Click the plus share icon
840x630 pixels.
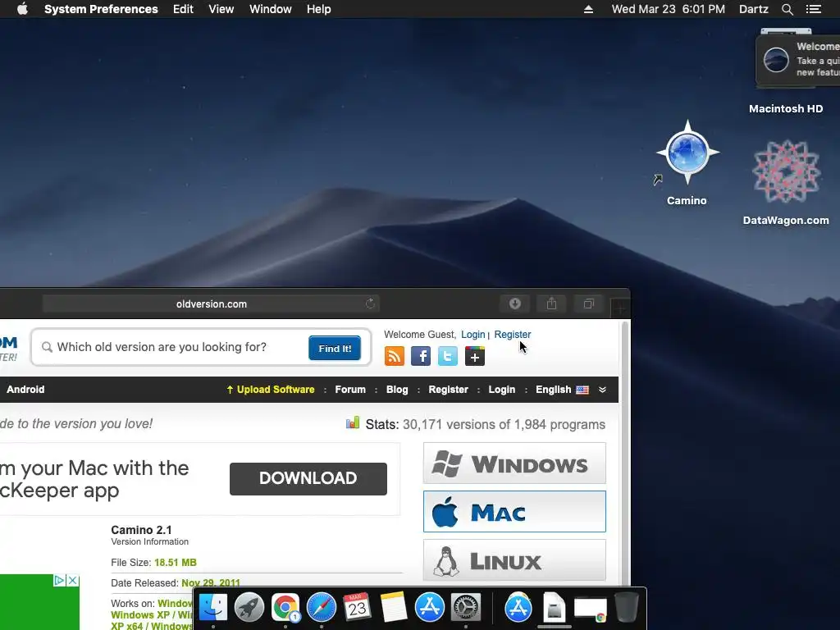[x=475, y=356]
